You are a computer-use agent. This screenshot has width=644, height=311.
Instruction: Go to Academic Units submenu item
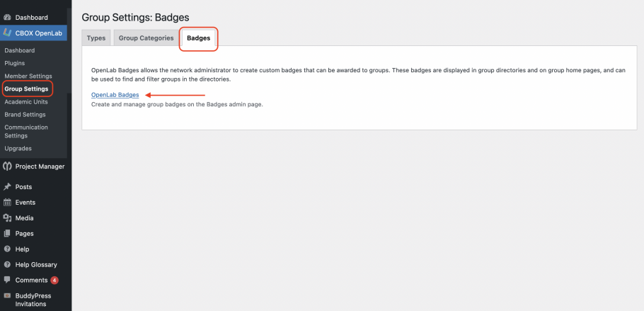[26, 101]
